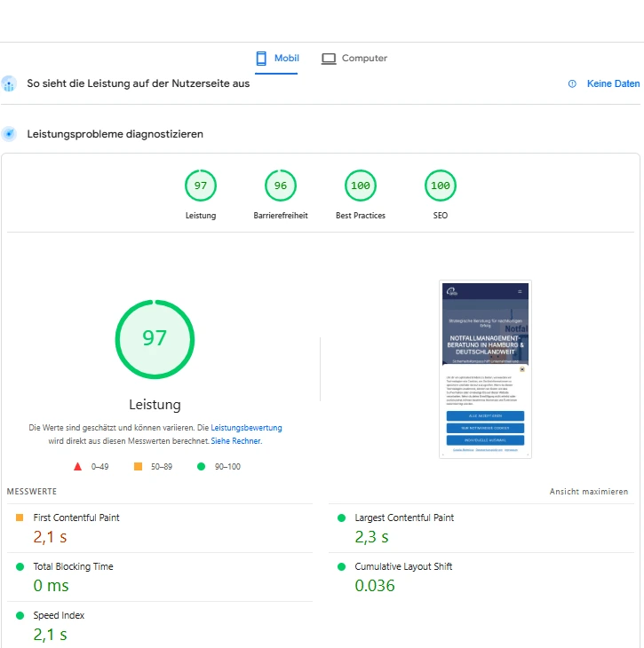Viewport: 644px width, 648px height.
Task: Select the Leistung 97 score gauge
Action: click(x=201, y=186)
